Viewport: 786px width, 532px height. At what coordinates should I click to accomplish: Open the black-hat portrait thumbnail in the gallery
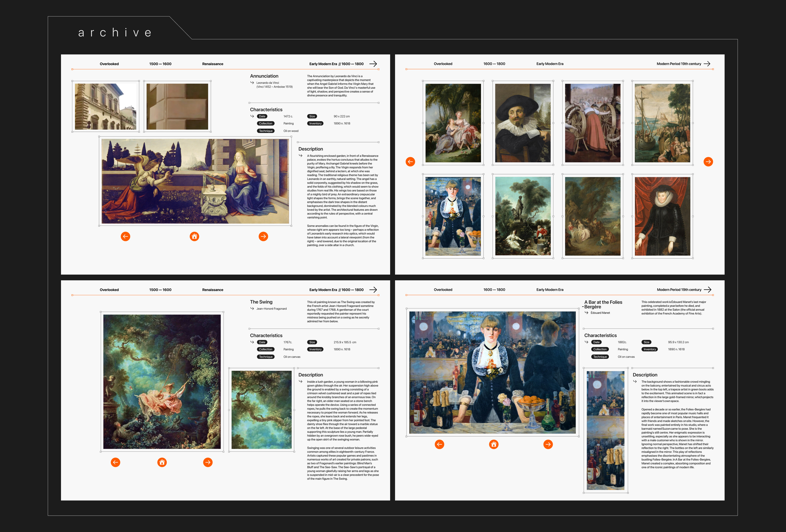tap(523, 123)
